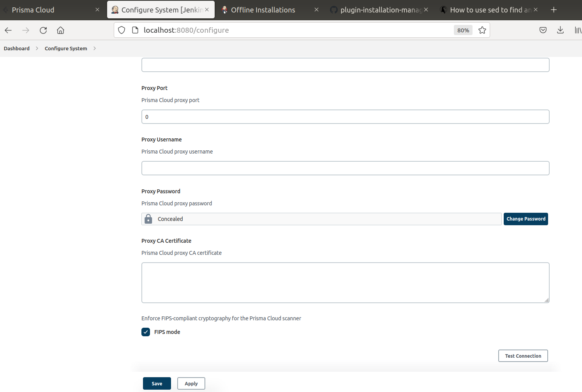Screen dimensions: 582x392
Task: Reload the Configure System page
Action: click(43, 30)
